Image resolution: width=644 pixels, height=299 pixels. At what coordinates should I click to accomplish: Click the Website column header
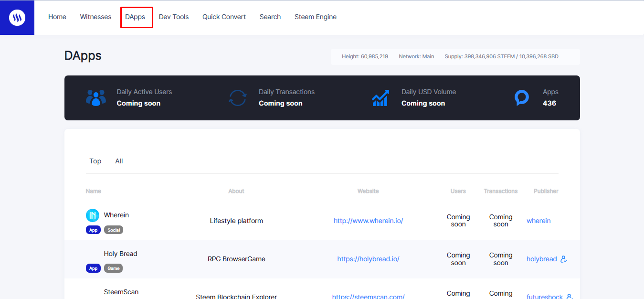tap(368, 191)
